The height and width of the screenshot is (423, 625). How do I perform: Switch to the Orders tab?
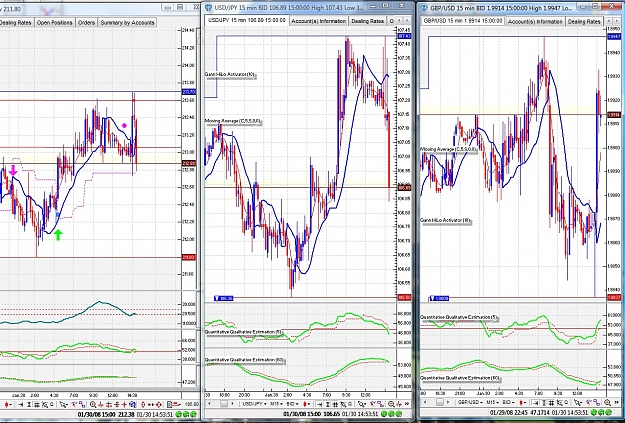click(86, 23)
